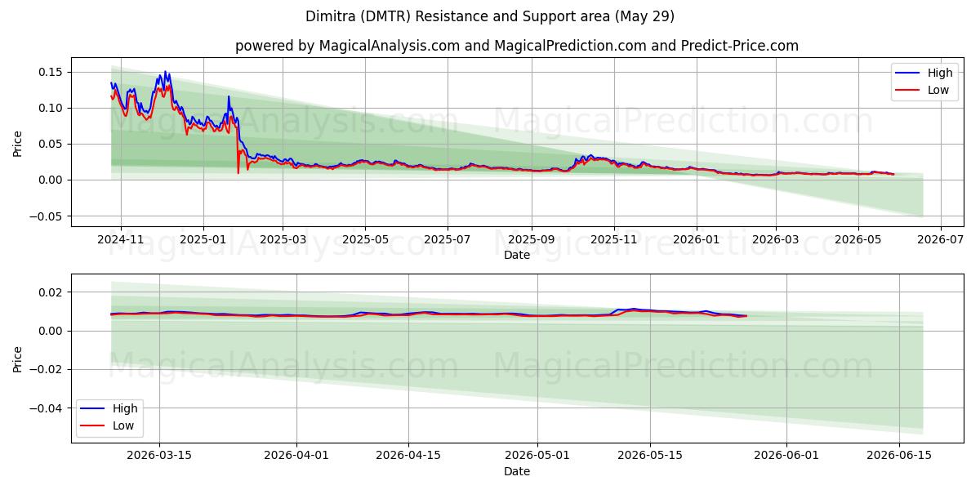Click the '0.00' tick on top chart
The image size is (980, 490).
tap(52, 180)
